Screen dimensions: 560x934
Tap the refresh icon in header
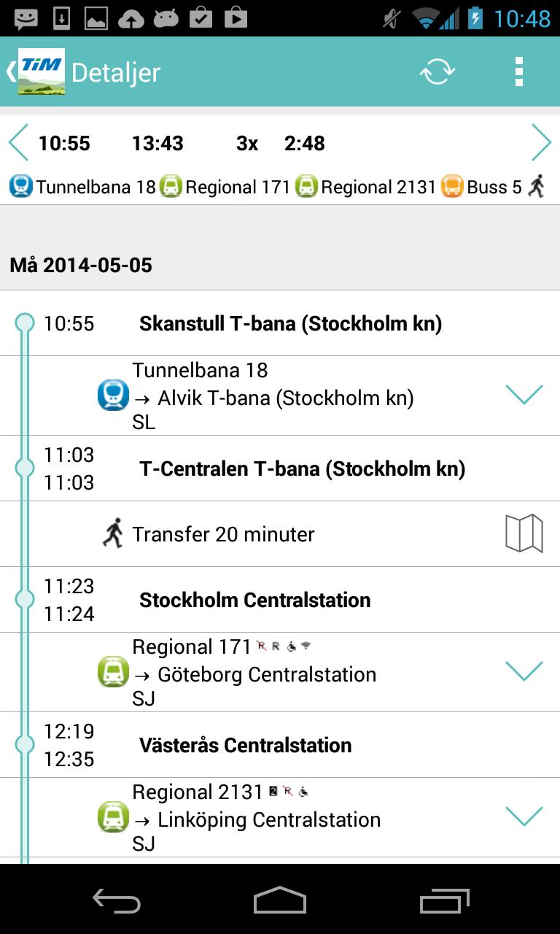pyautogui.click(x=437, y=72)
